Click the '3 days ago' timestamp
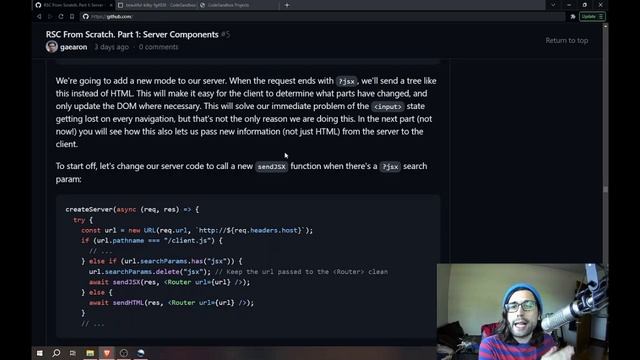 tap(111, 47)
